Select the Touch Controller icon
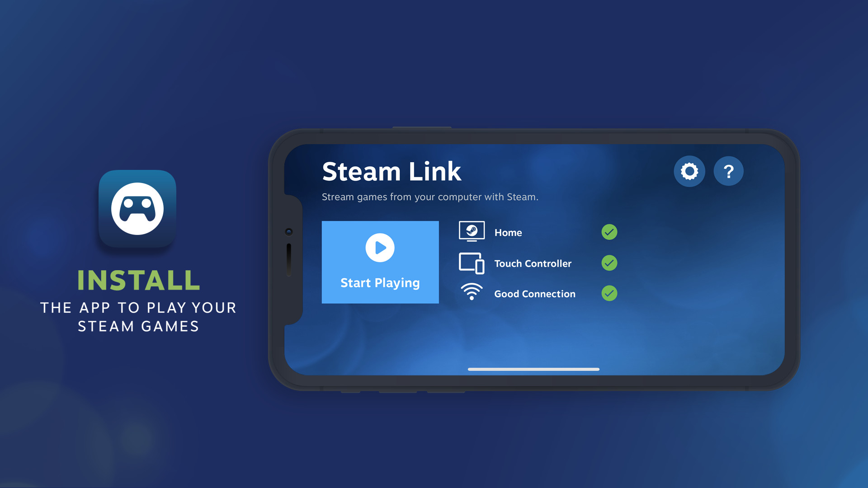 [x=471, y=263]
